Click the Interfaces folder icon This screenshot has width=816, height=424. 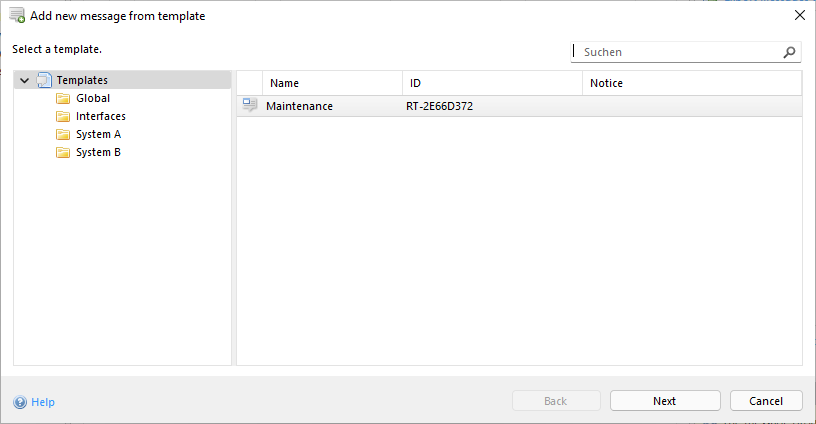(x=63, y=117)
